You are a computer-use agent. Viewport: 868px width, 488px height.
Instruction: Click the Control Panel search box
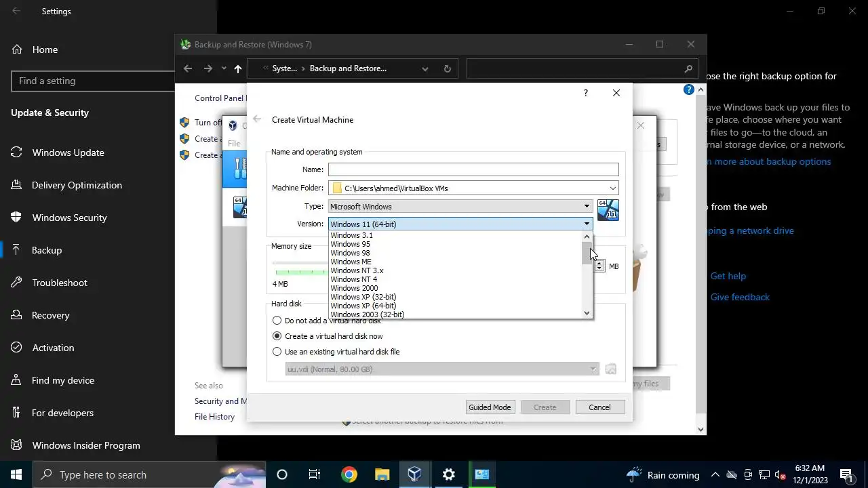(x=582, y=68)
